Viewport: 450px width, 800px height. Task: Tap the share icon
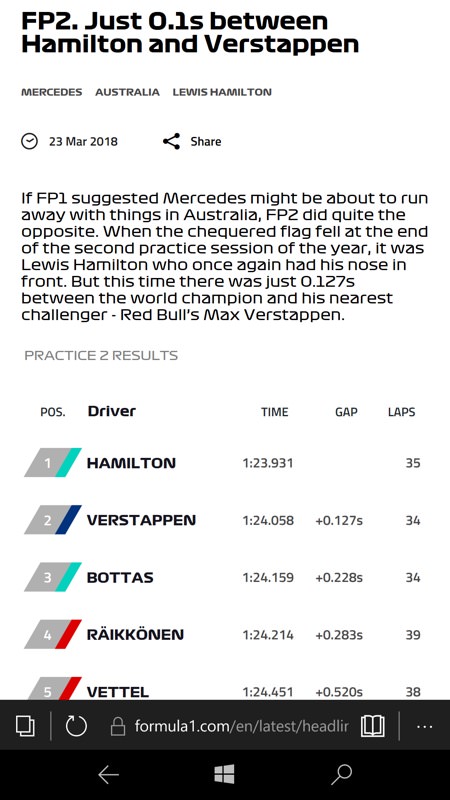point(171,141)
